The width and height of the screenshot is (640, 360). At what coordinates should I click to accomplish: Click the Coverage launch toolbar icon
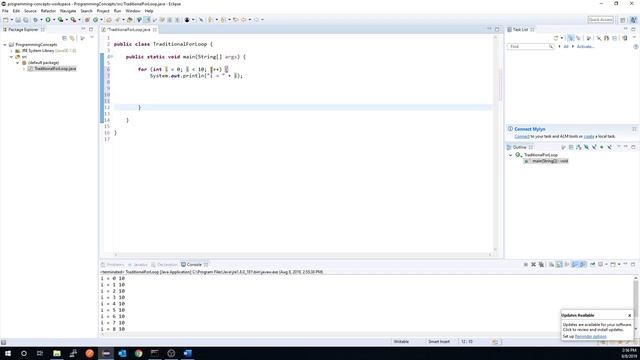pos(60,20)
